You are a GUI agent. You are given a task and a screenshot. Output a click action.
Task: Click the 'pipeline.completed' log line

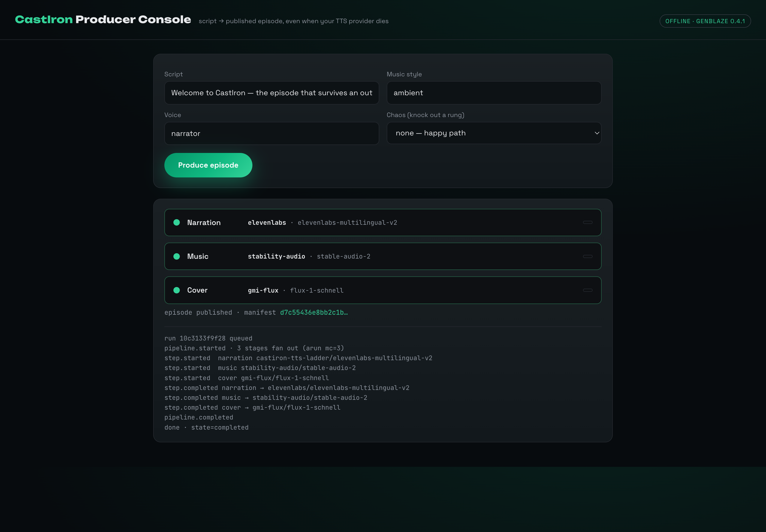pos(199,418)
